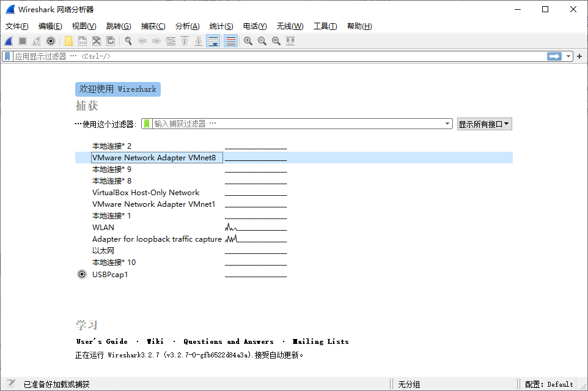
Task: Open the 分析(A) menu
Action: pos(187,26)
